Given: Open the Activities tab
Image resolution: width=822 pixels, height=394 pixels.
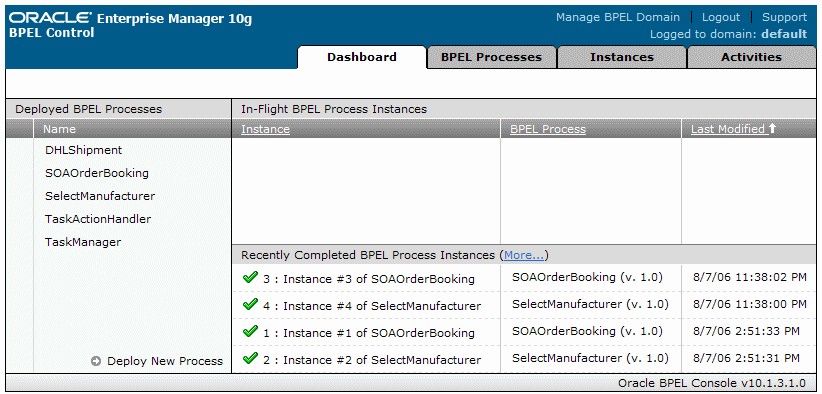Looking at the screenshot, I should (x=751, y=57).
